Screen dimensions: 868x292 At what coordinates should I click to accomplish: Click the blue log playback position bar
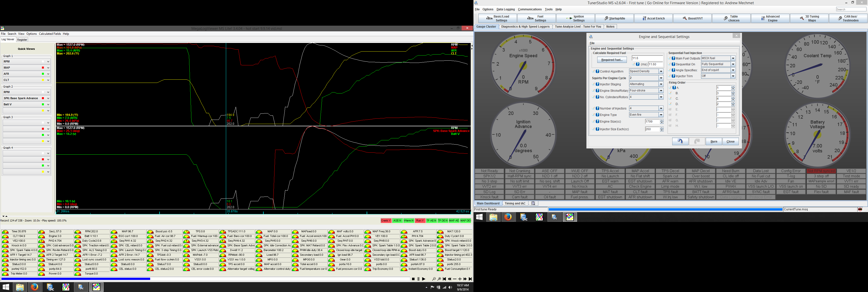click(x=76, y=279)
